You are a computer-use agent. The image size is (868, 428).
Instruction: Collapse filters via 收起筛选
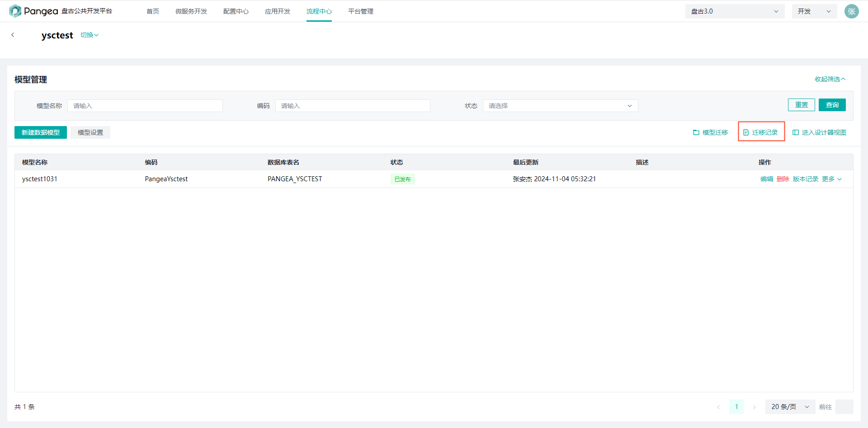830,79
